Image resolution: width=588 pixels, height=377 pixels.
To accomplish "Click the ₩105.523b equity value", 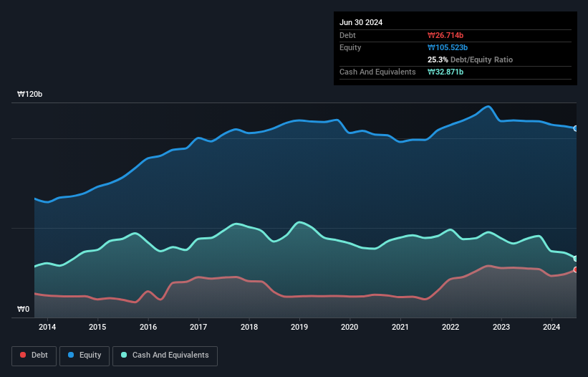I will [x=448, y=47].
